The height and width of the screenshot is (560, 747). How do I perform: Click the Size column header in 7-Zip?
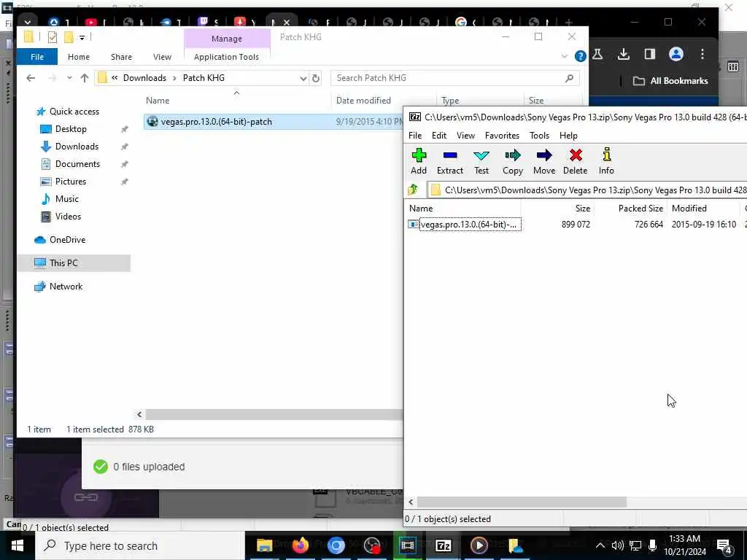582,208
